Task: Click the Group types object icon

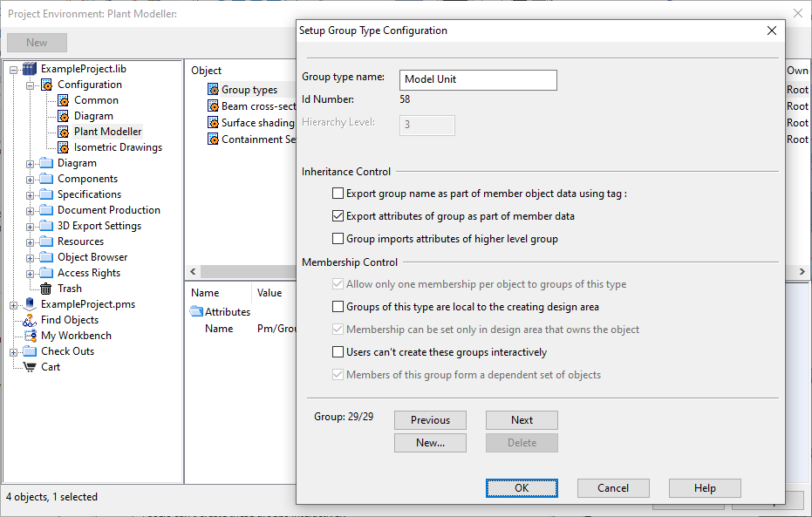Action: coord(213,90)
